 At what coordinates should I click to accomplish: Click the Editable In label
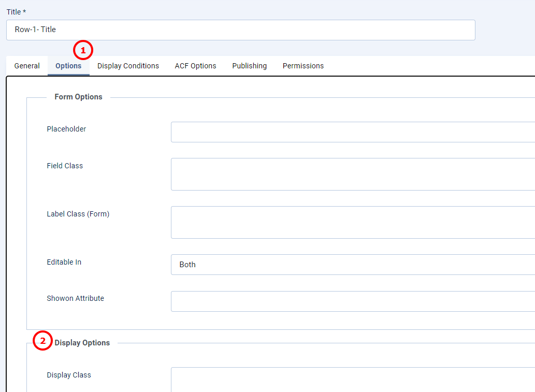point(64,262)
